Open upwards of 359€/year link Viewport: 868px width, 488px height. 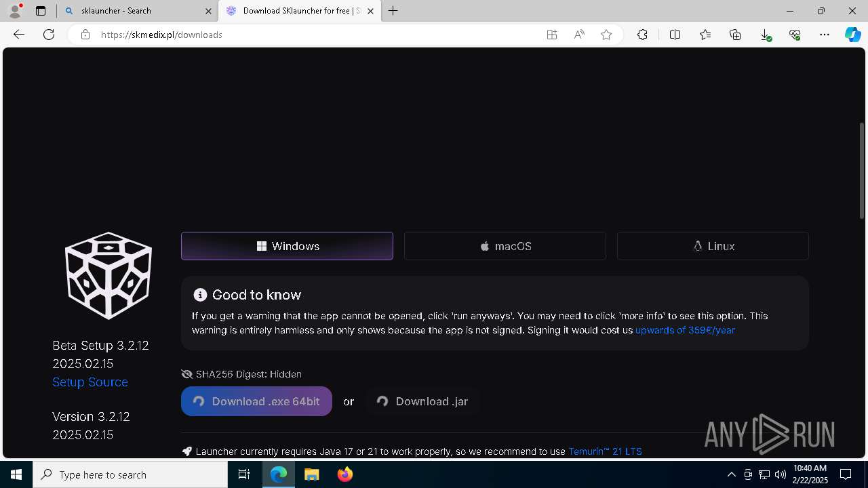click(x=685, y=330)
